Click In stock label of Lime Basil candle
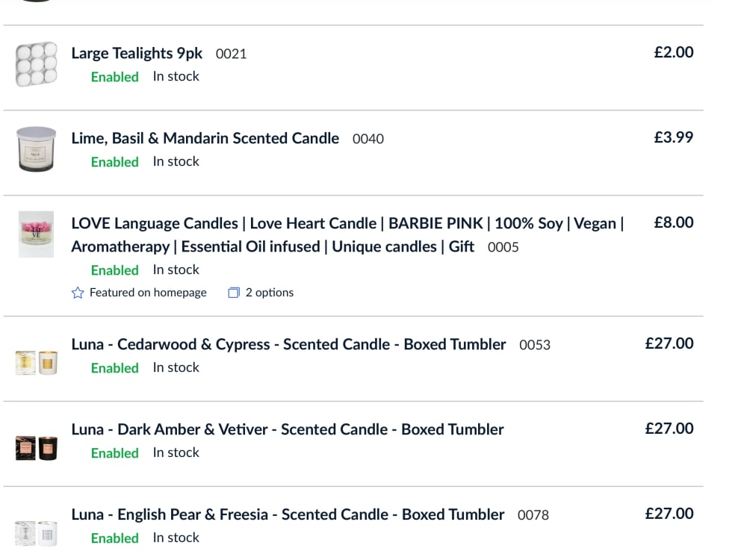 coord(176,161)
